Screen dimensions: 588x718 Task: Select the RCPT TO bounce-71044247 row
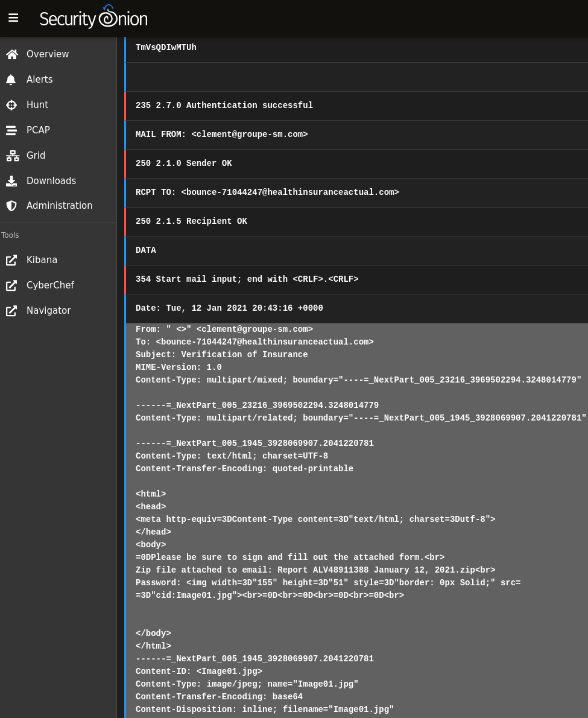(356, 192)
